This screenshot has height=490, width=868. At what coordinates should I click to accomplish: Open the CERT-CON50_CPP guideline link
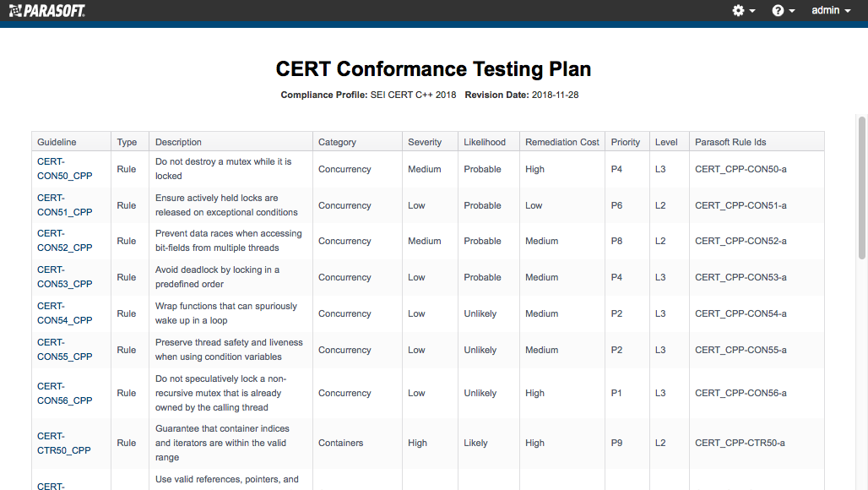pyautogui.click(x=64, y=169)
